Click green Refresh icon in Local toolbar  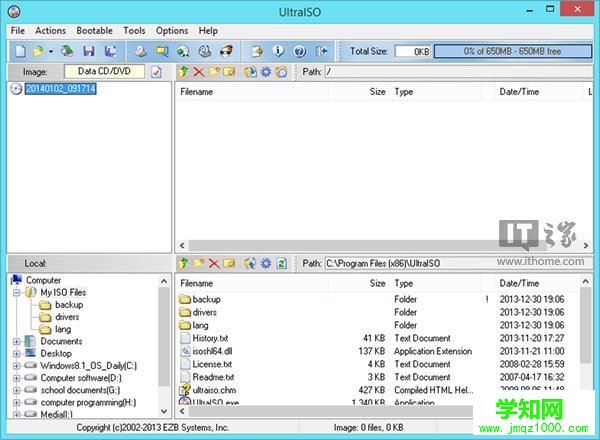[282, 263]
